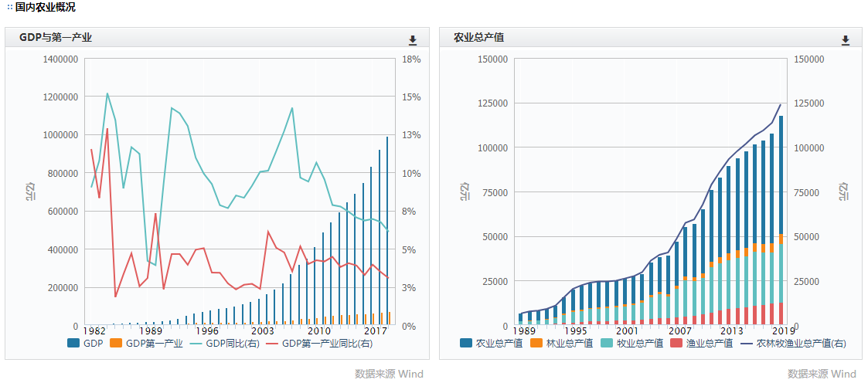Select the 农业总产值 panel header title
This screenshot has width=868, height=383.
coord(479,38)
